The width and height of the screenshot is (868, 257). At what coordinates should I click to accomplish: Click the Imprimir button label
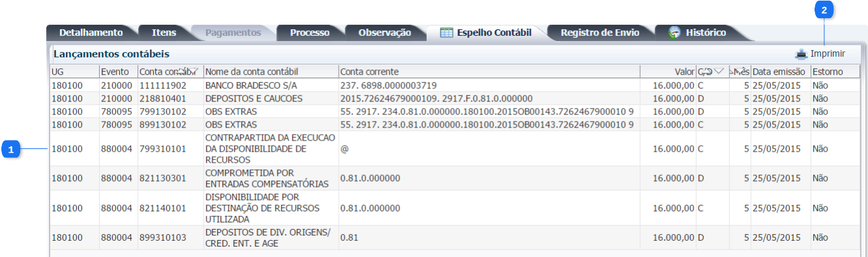[x=828, y=54]
